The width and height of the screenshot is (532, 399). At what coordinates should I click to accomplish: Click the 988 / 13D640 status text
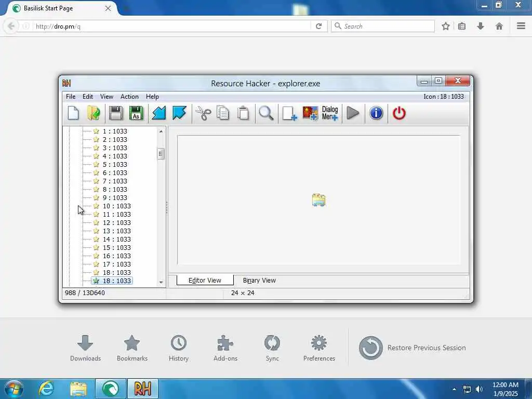tap(85, 293)
